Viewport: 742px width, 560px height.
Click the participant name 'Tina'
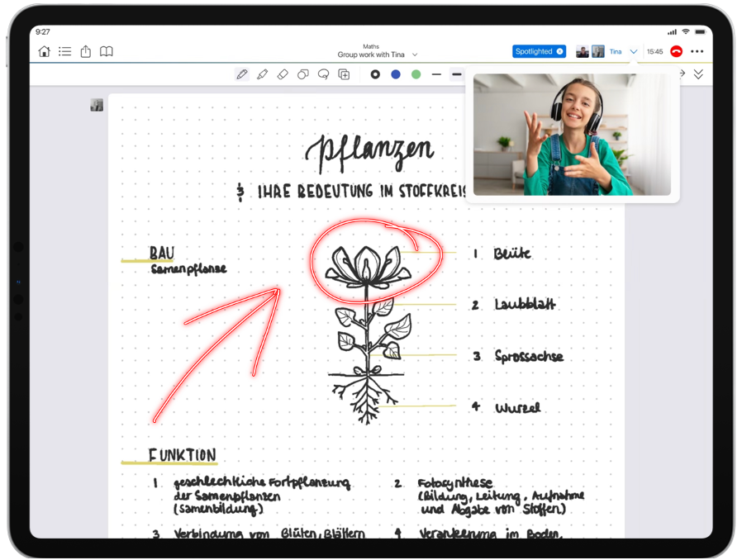click(616, 51)
